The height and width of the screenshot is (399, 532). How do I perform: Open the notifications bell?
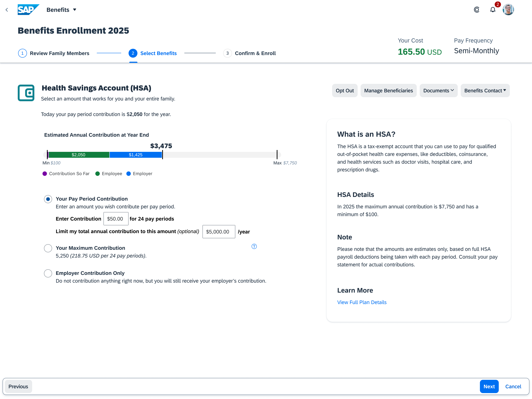492,10
